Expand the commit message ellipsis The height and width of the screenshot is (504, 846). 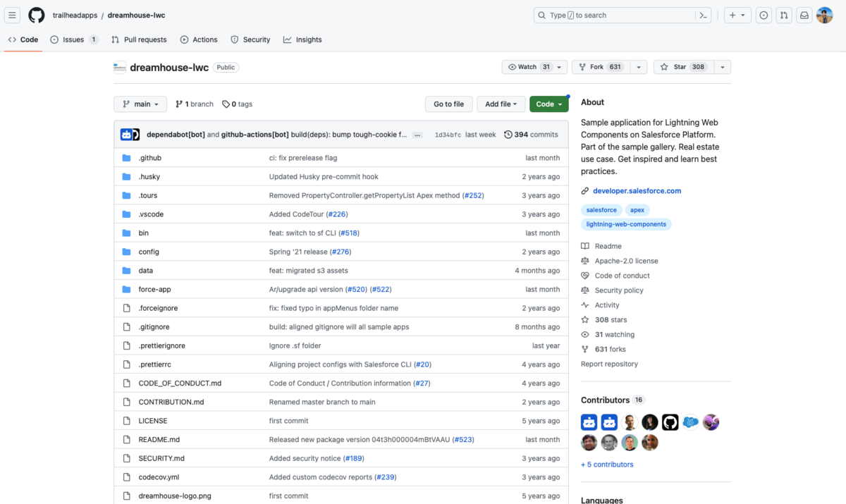417,135
